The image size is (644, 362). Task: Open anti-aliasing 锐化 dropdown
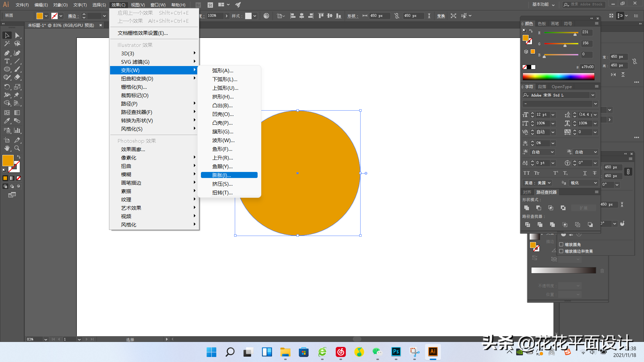pyautogui.click(x=584, y=183)
